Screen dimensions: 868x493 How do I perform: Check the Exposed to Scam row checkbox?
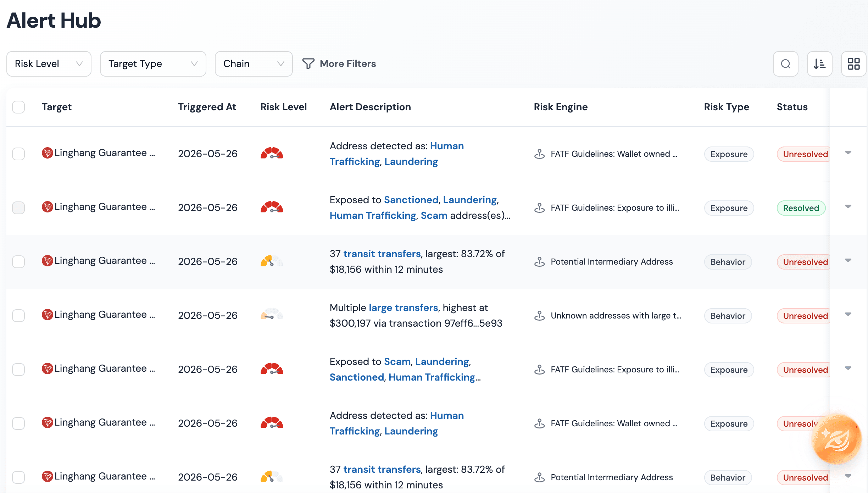[18, 370]
